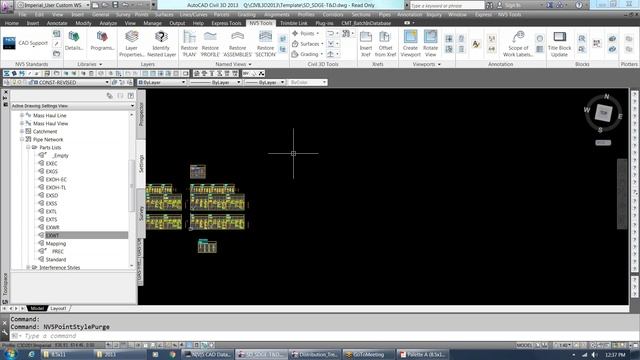Click Offset from Xref tool

pos(385,43)
